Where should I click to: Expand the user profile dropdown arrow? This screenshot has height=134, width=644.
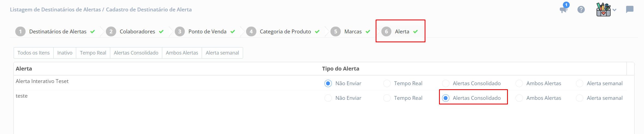pos(615,10)
